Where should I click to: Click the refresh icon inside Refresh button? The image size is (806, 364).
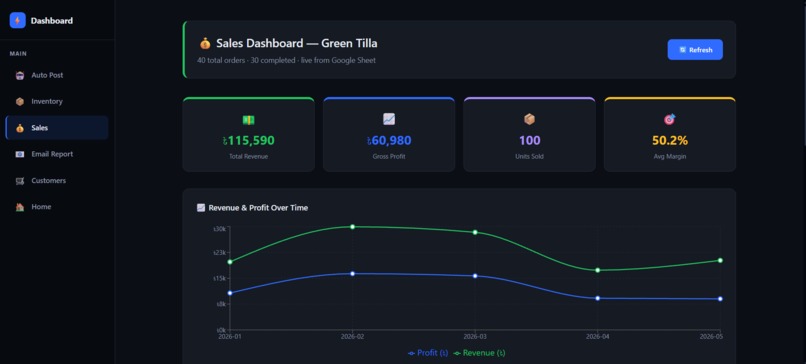point(683,50)
